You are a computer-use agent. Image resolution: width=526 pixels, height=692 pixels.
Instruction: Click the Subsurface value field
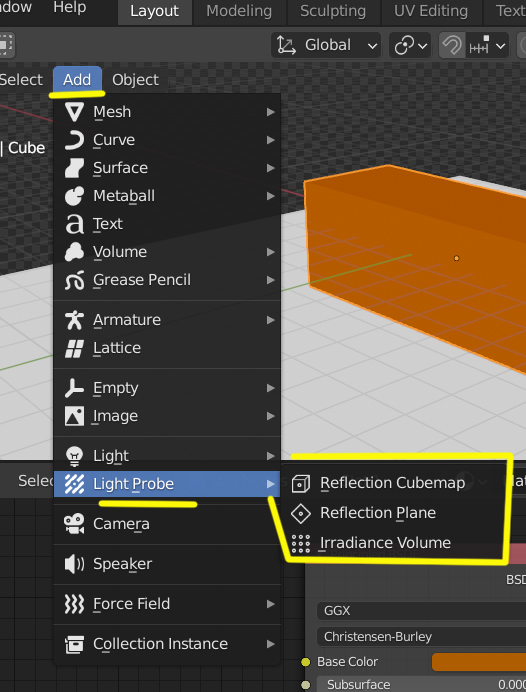pos(421,684)
